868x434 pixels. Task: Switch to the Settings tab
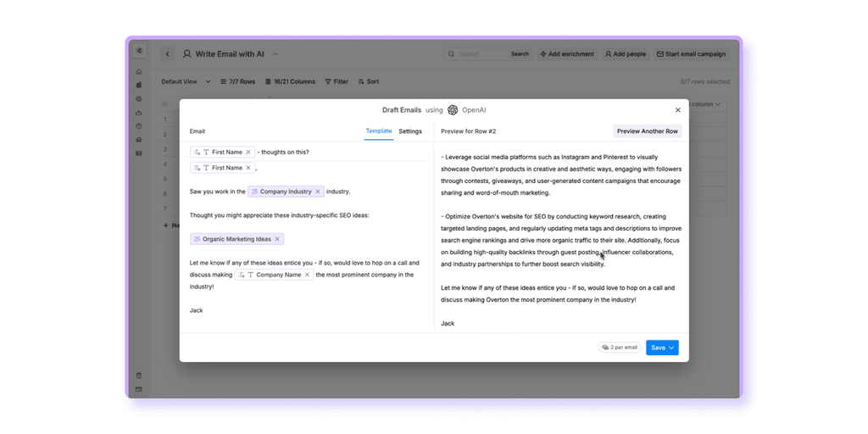click(410, 131)
